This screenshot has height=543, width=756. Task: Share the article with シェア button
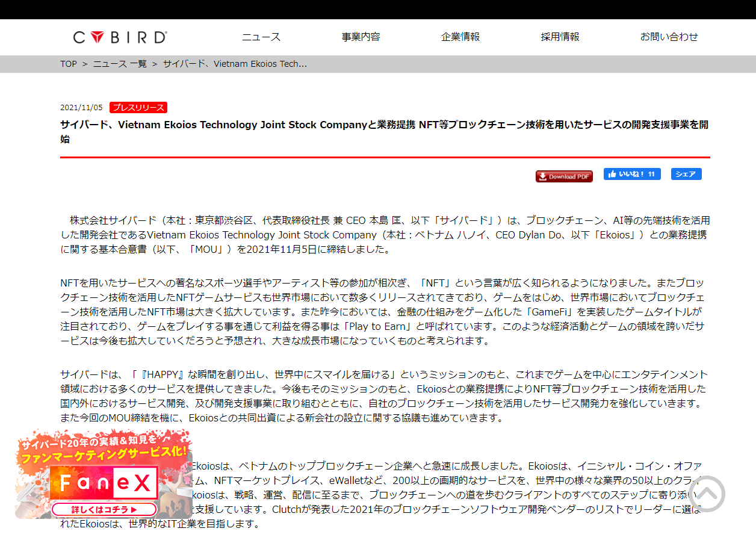point(686,174)
